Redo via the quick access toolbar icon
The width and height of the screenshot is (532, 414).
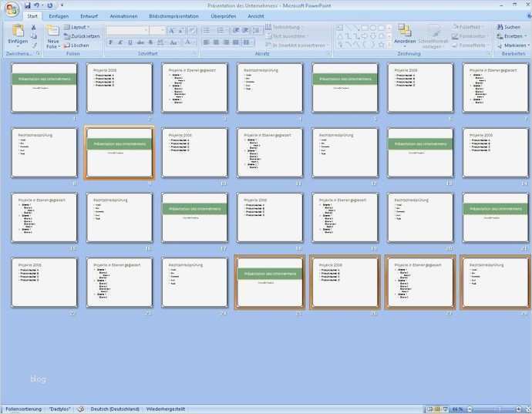(50, 5)
